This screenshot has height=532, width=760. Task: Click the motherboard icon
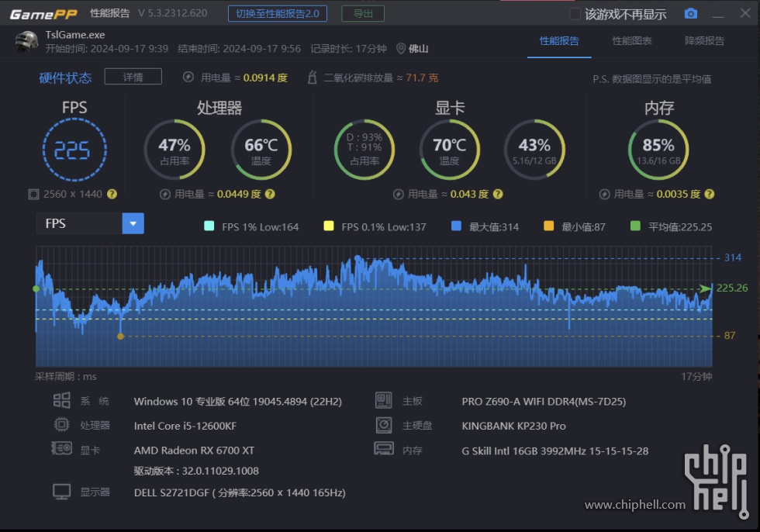383,400
